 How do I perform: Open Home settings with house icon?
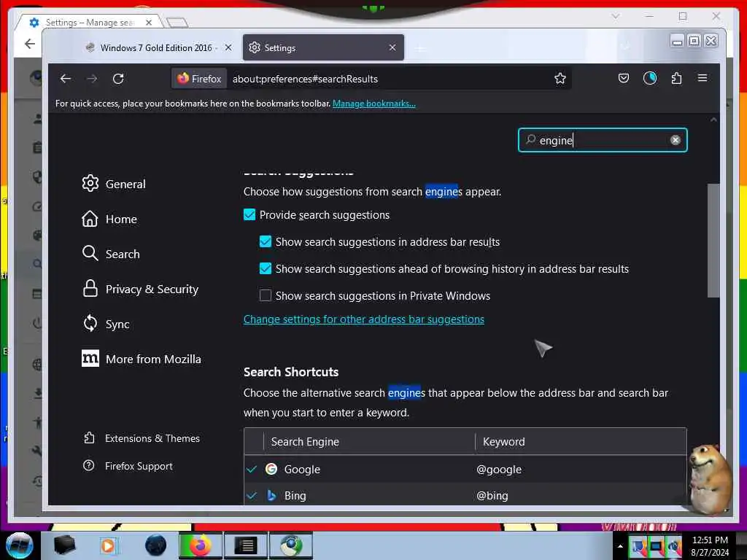(x=90, y=219)
